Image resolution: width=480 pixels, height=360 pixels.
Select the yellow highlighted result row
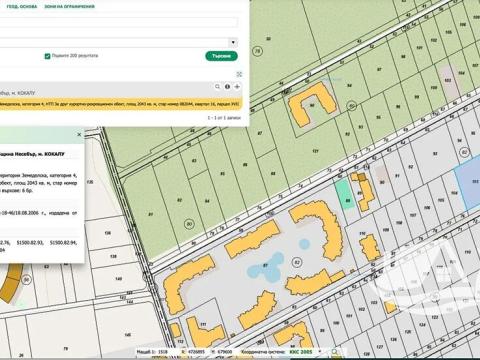click(x=120, y=104)
